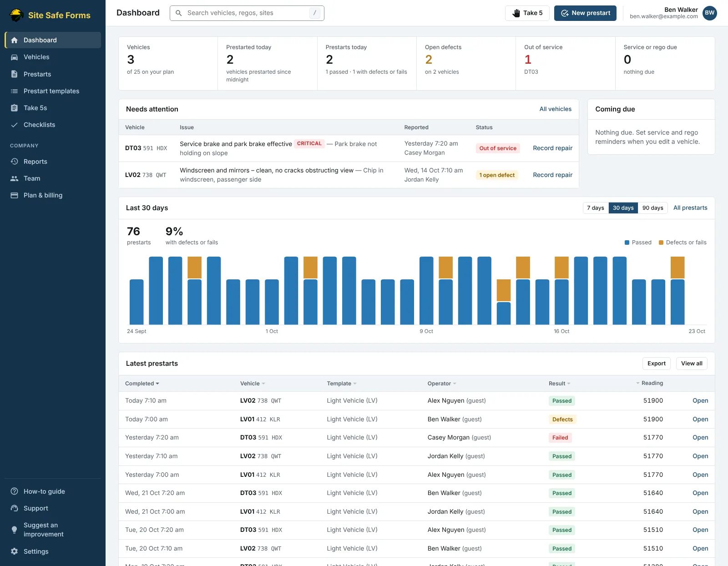Select the 30 days chart range
This screenshot has width=728, height=566.
tap(623, 208)
